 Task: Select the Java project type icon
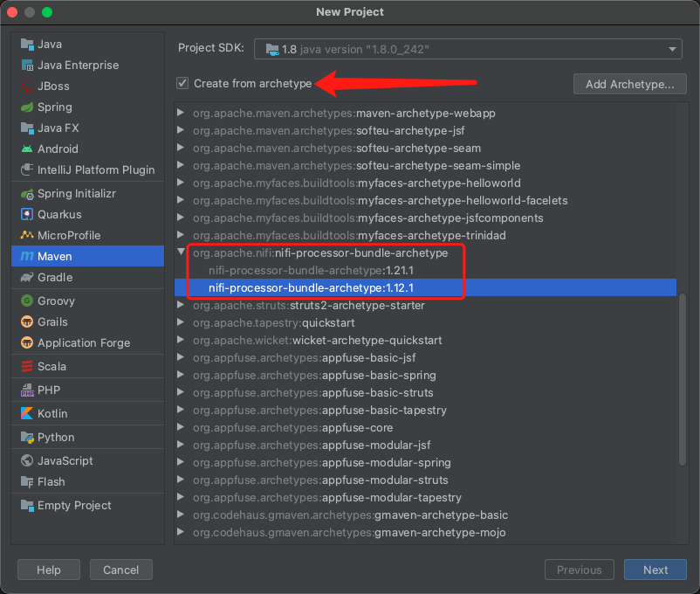point(27,45)
